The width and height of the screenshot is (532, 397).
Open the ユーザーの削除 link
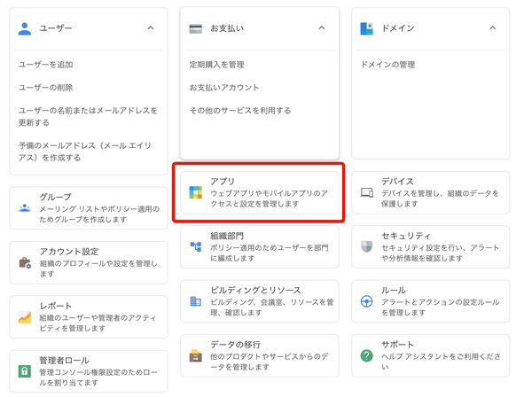(x=45, y=88)
